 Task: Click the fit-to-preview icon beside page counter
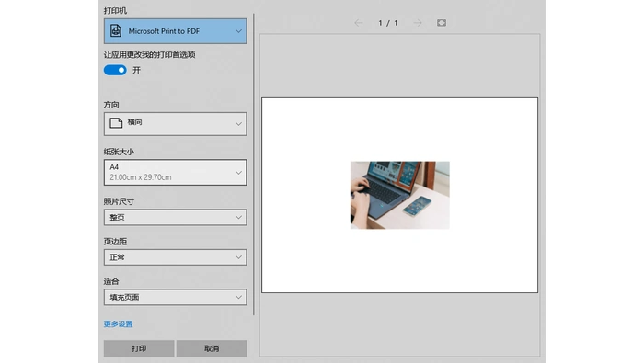(442, 23)
